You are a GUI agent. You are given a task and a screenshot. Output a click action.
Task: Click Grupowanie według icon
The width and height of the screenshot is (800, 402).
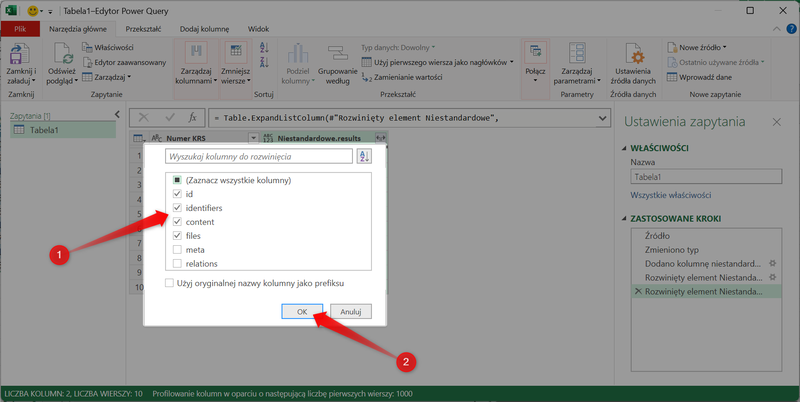337,54
